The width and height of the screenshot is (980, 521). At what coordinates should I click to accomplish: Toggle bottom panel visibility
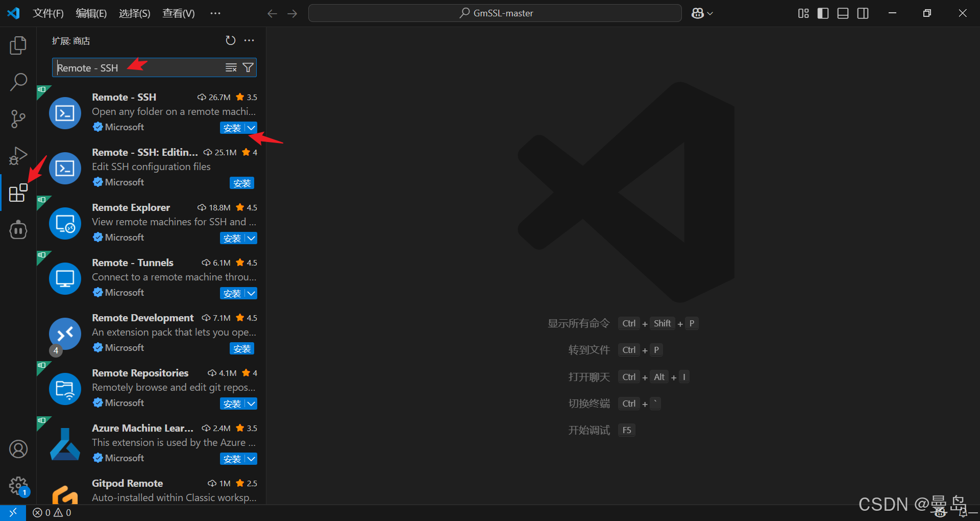843,14
